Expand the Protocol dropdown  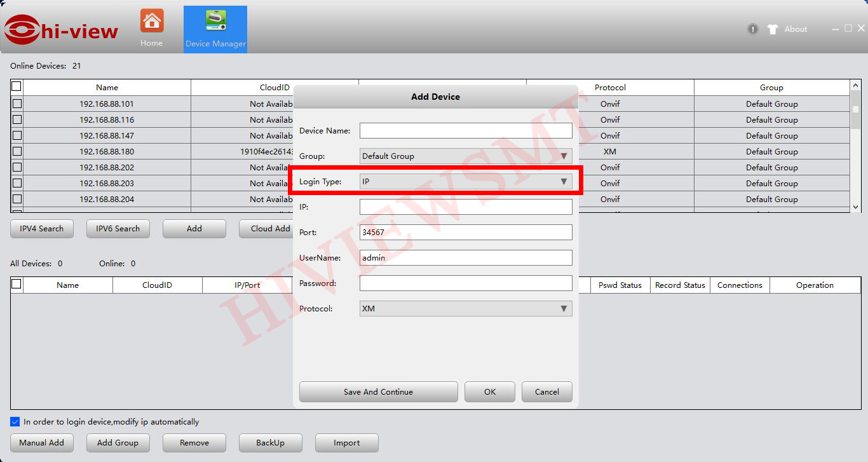[466, 309]
